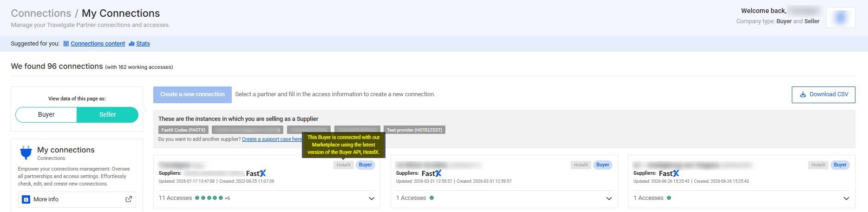Image resolution: width=868 pixels, height=212 pixels.
Task: Open the Connections content link
Action: (x=98, y=44)
